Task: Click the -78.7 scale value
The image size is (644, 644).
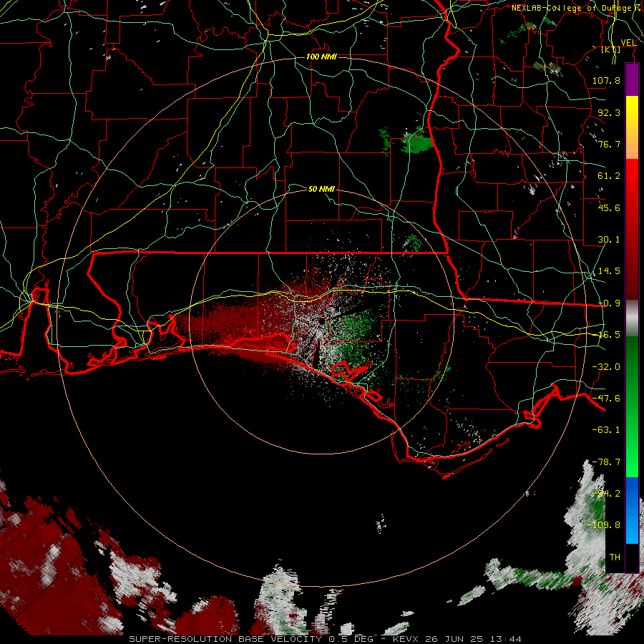Action: pyautogui.click(x=606, y=462)
